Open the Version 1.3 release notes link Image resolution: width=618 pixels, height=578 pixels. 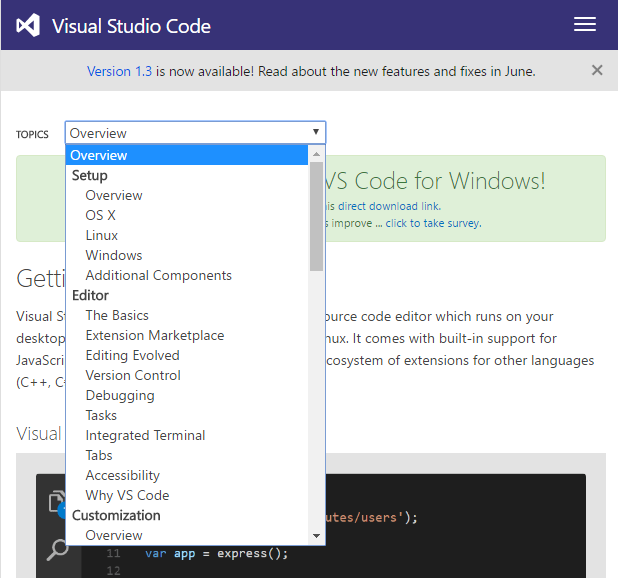(119, 71)
